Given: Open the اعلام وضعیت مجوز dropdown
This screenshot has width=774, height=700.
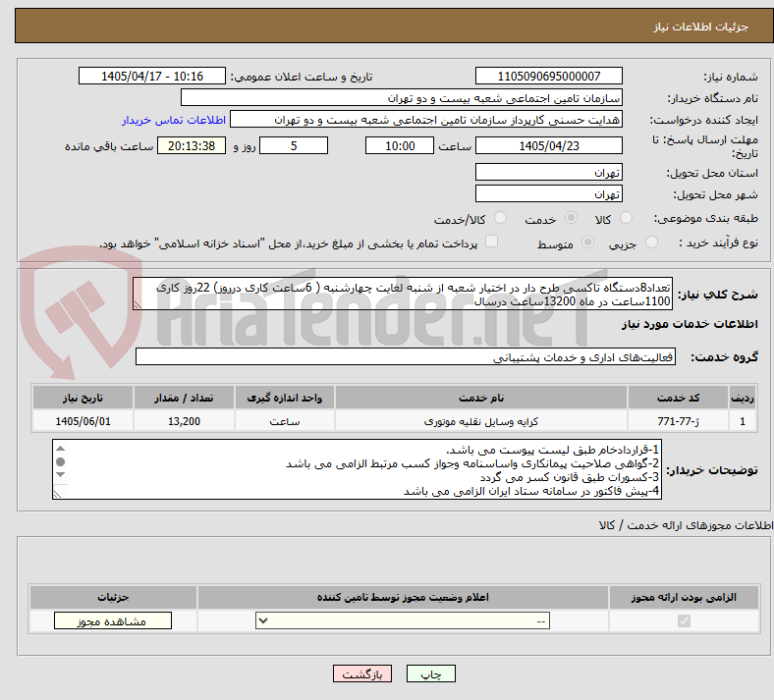Looking at the screenshot, I should pyautogui.click(x=403, y=620).
